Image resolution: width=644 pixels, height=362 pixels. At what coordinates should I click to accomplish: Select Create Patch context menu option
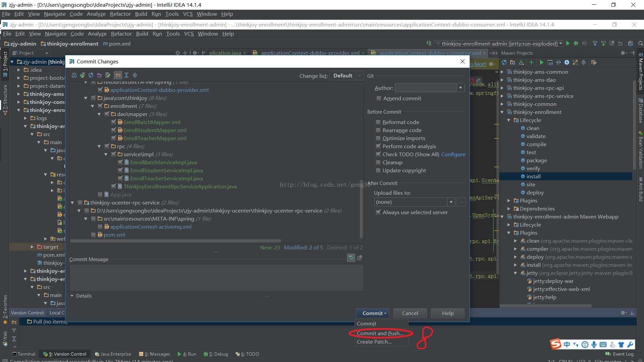(374, 342)
